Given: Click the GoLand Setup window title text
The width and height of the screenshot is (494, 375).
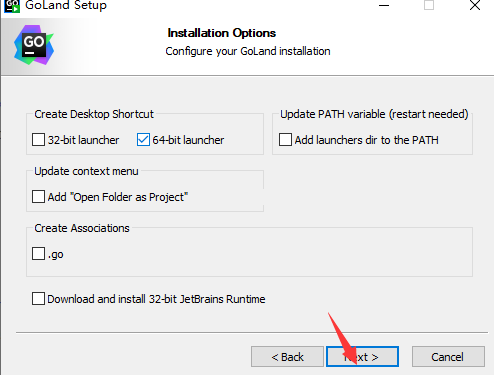Looking at the screenshot, I should pos(66,5).
